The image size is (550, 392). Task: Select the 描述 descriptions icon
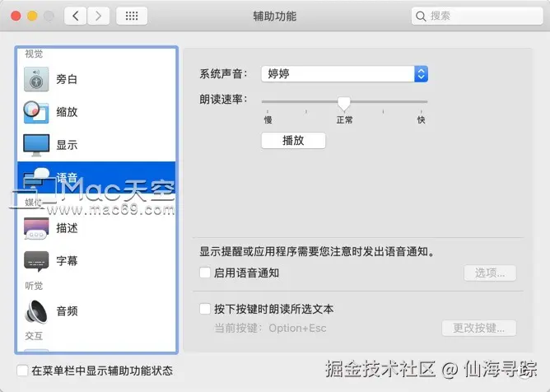coord(36,228)
